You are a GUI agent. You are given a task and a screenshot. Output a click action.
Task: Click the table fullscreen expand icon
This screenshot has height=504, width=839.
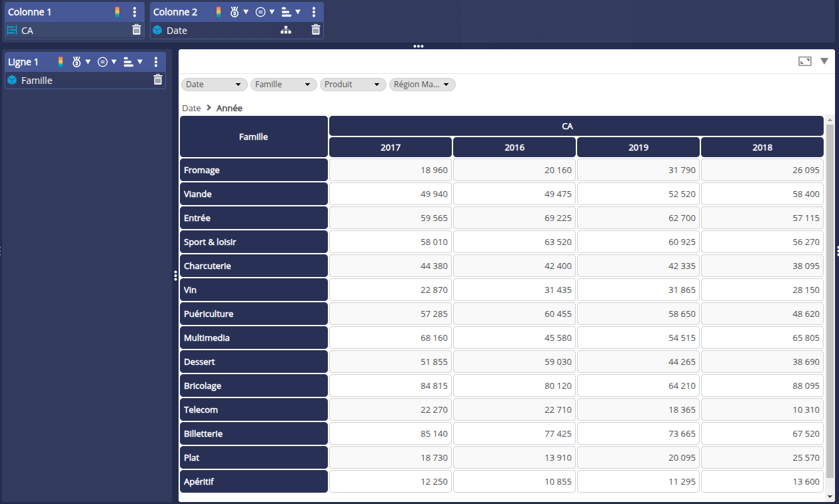(x=805, y=61)
